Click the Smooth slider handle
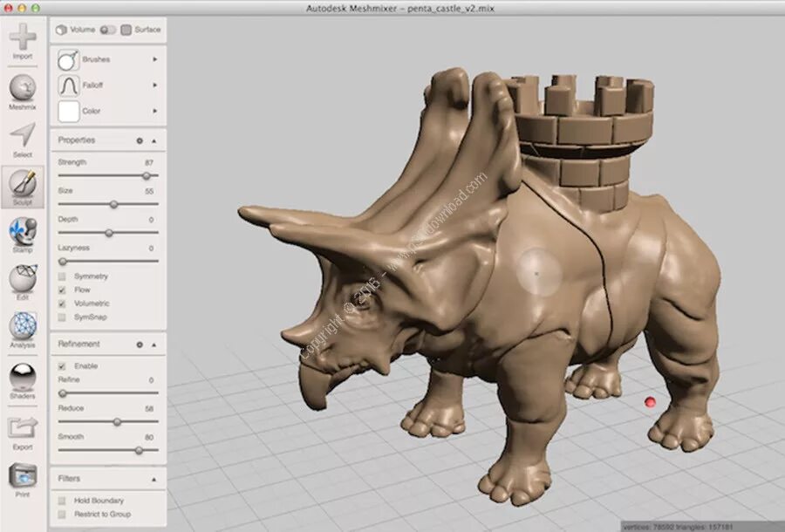This screenshot has height=532, width=785. click(x=139, y=450)
